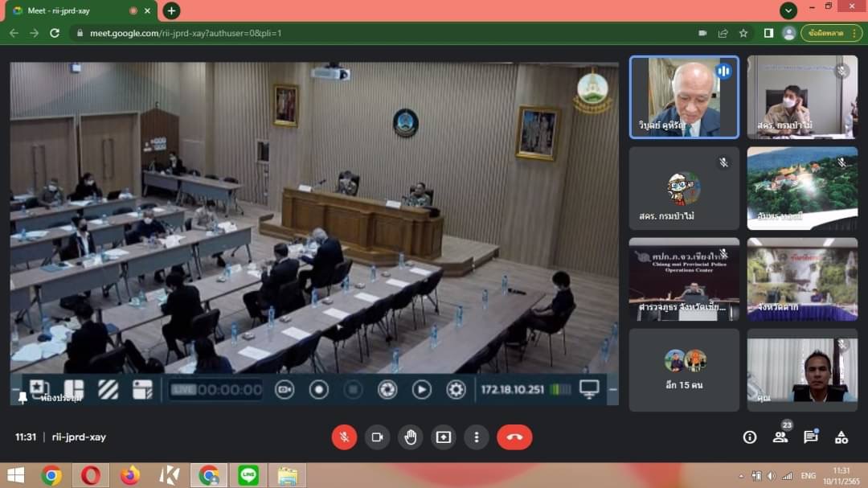
Task: Click the stop square button on overlay
Action: [x=353, y=389]
